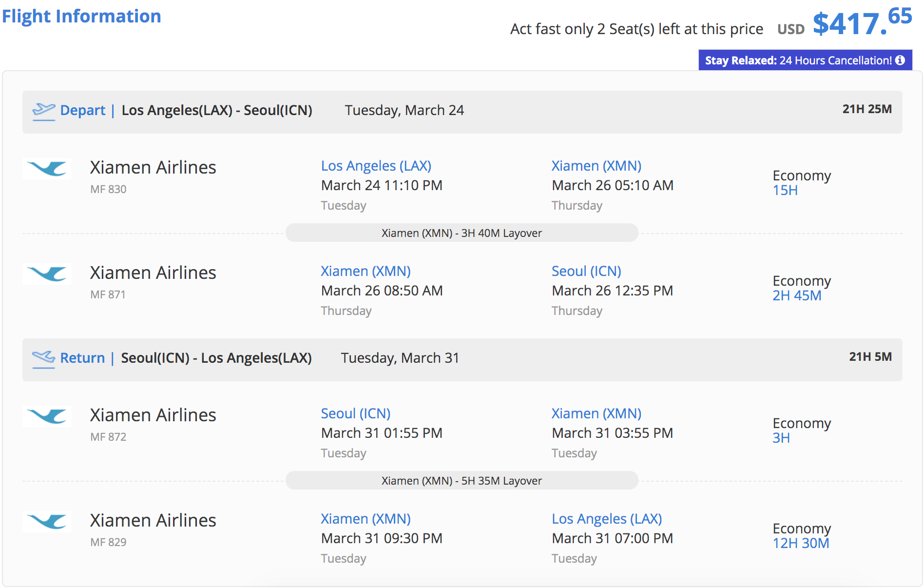
Task: Click the returning plane icon beside Return
Action: 43,358
